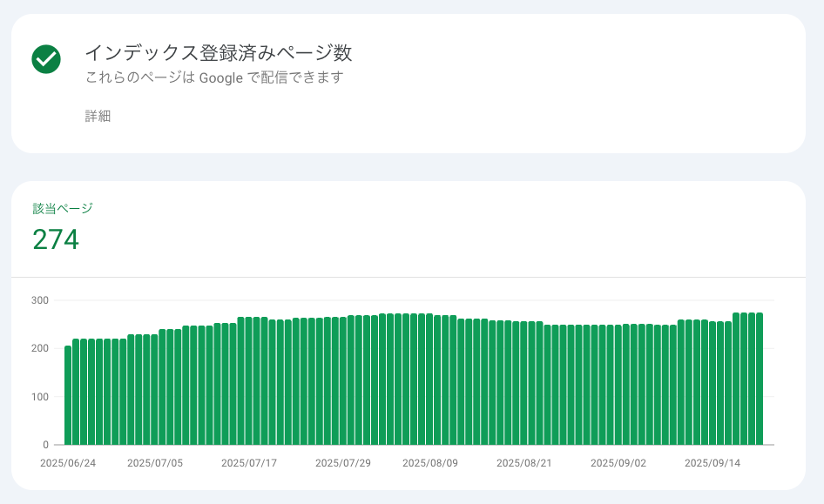
Task: Click the 200 y-axis label
Action: coord(39,348)
